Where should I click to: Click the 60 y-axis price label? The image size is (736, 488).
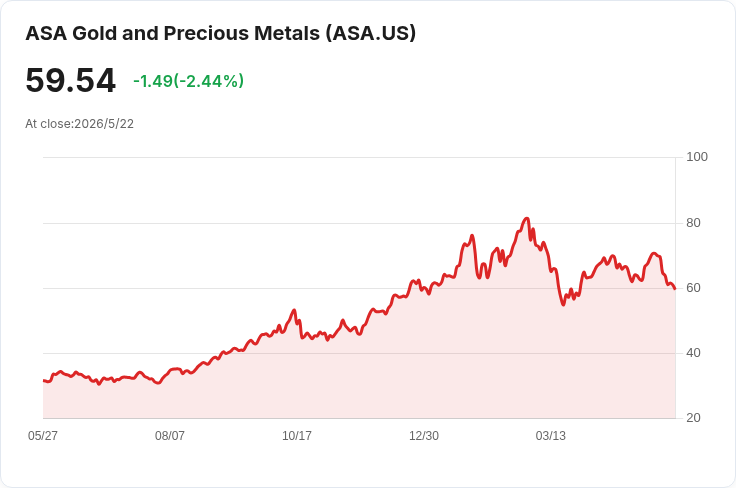click(x=693, y=288)
